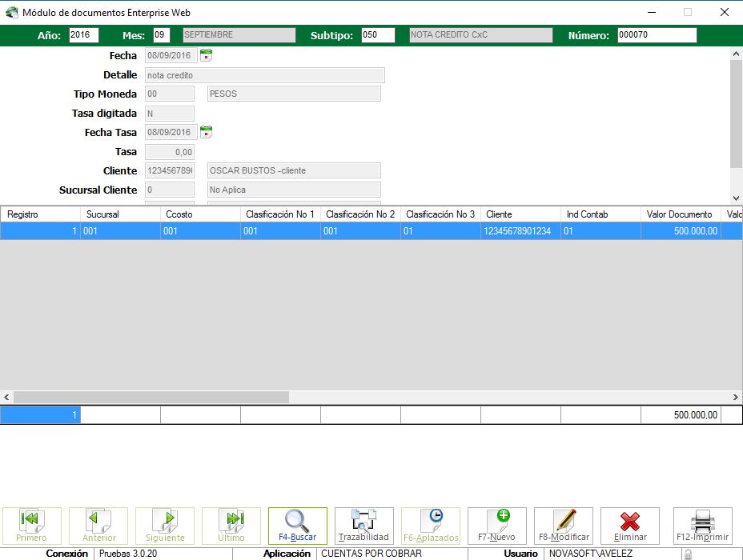Delete the document with Eliminar
Screen dimensions: 743x560
[630, 526]
